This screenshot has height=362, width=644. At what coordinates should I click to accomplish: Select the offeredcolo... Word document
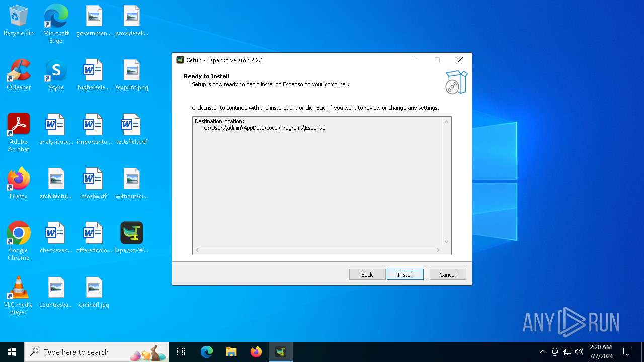94,238
